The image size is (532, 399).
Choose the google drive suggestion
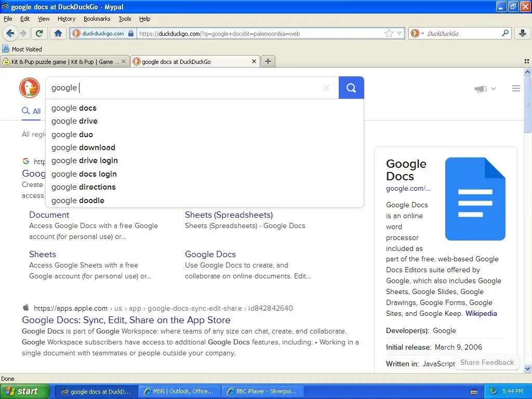tap(205, 121)
